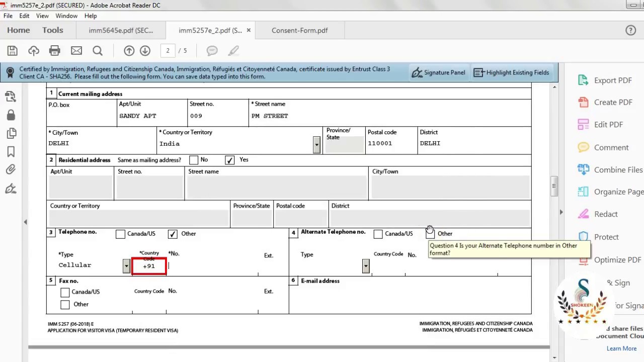Check Other for Fax no.
Viewport: 644px width, 362px height.
[65, 305]
